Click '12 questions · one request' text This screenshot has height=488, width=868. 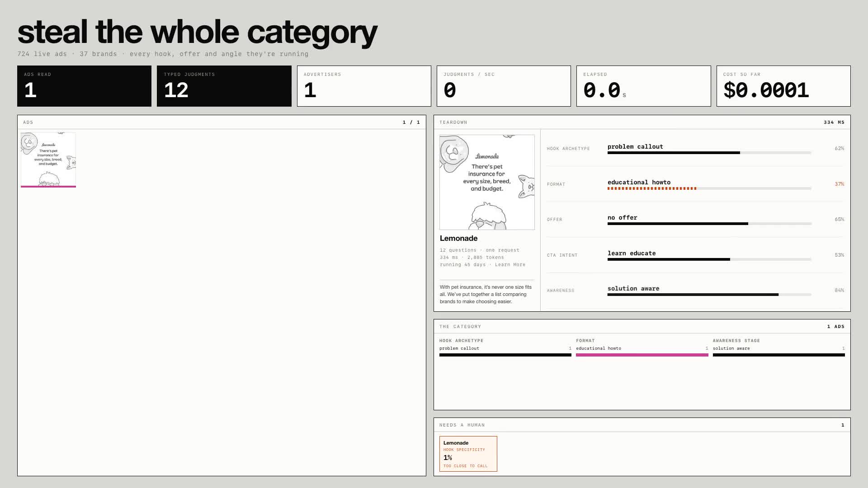pos(479,250)
